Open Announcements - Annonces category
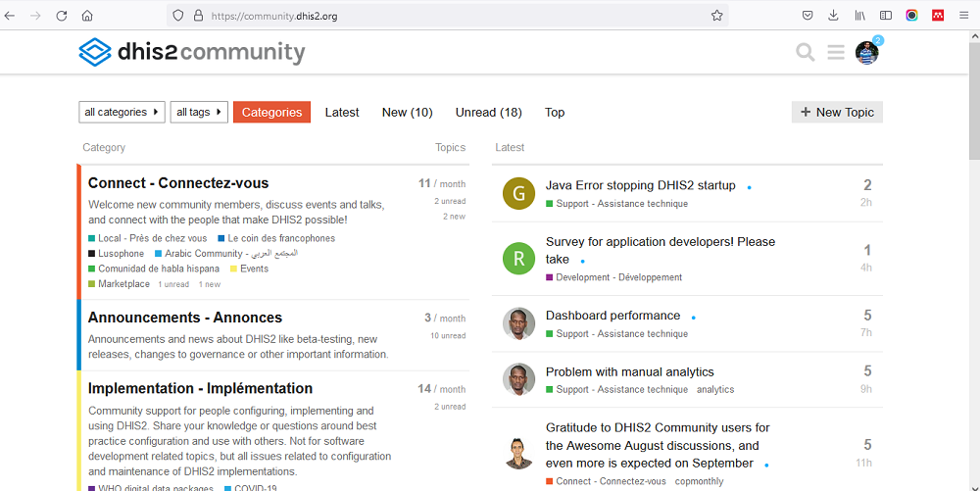The height and width of the screenshot is (491, 980). point(185,318)
